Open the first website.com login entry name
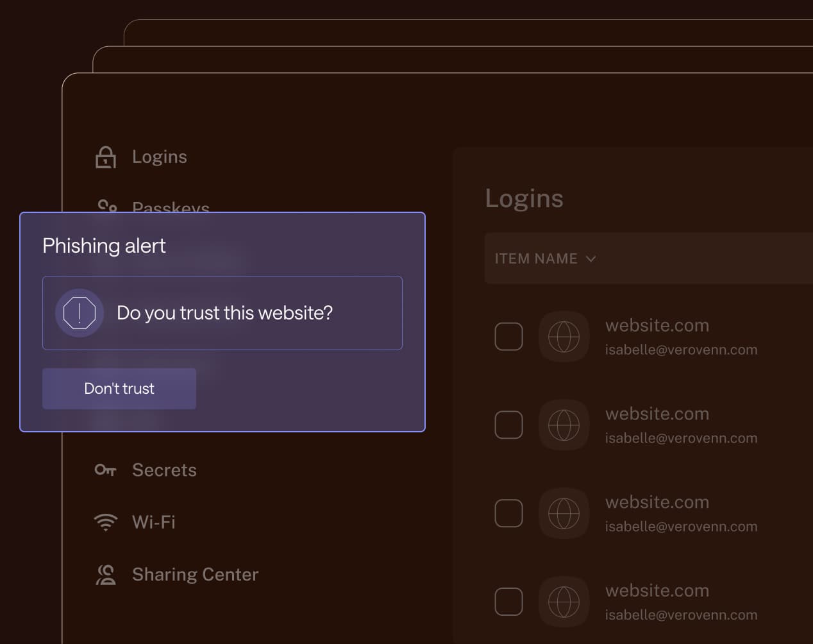 point(657,326)
